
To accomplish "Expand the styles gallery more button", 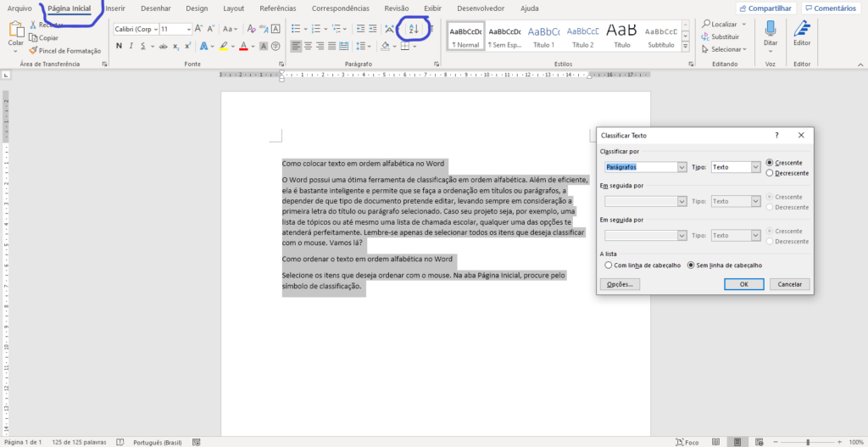I will (x=686, y=47).
